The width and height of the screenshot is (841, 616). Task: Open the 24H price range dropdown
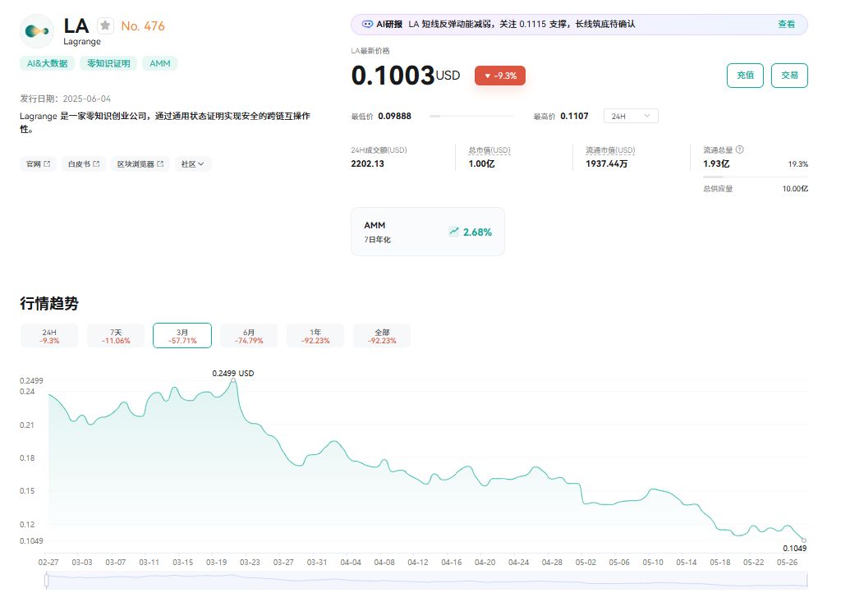[x=631, y=116]
